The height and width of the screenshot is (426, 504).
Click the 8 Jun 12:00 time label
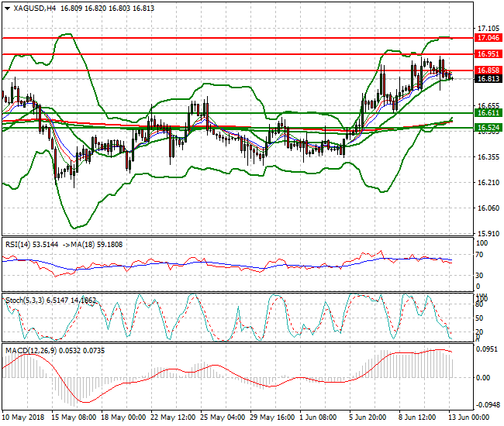[x=417, y=417]
